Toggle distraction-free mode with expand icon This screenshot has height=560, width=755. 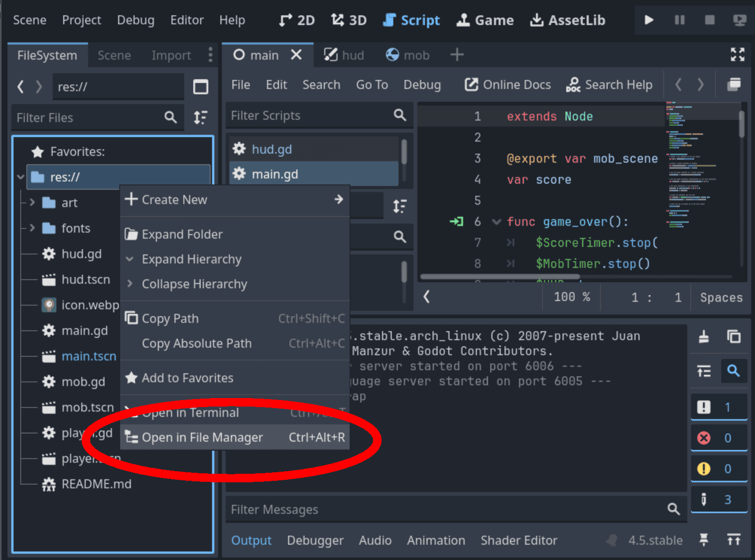point(737,55)
